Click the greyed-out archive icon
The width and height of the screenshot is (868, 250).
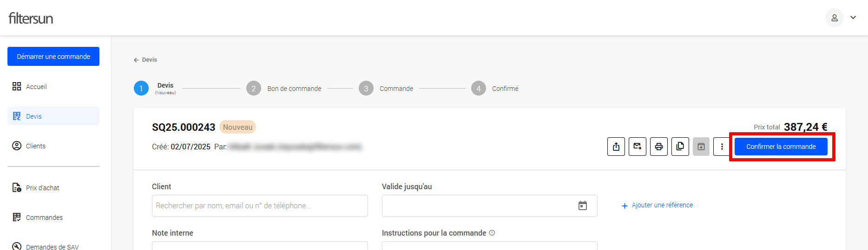pos(701,147)
